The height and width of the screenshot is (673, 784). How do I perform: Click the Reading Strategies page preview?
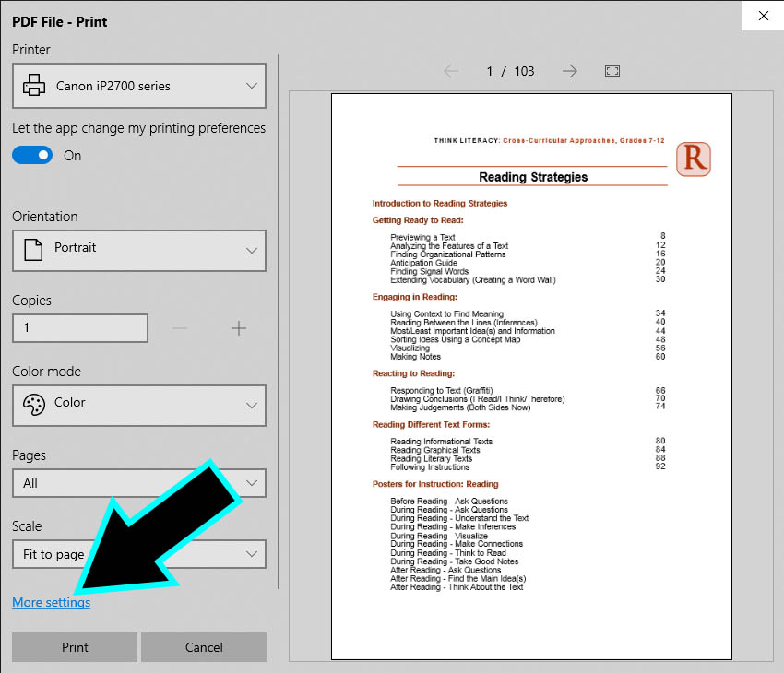(531, 375)
